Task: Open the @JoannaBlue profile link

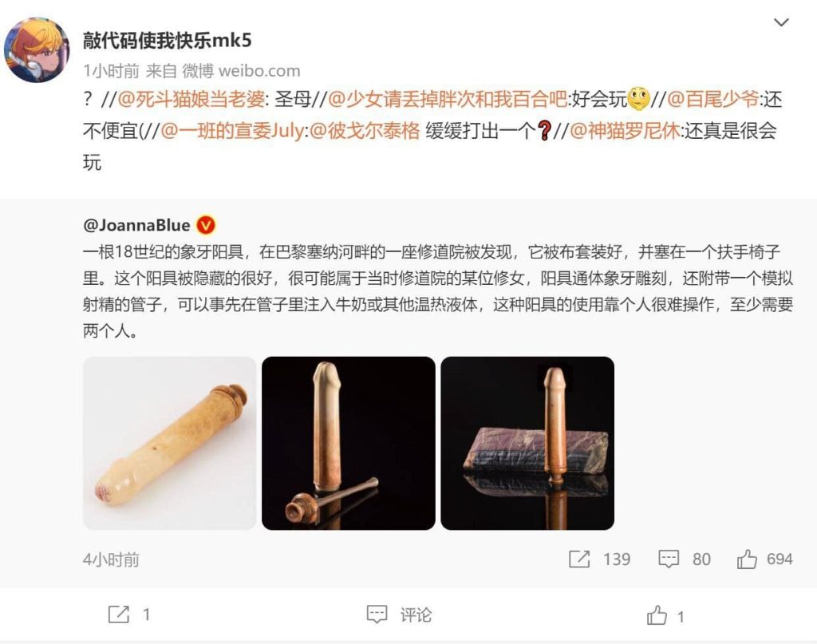Action: [x=136, y=225]
